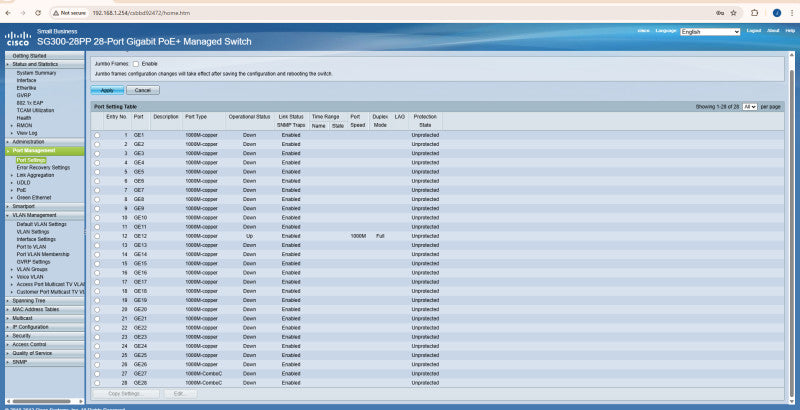Open System Summary in the sidebar
The width and height of the screenshot is (800, 410).
[x=36, y=73]
